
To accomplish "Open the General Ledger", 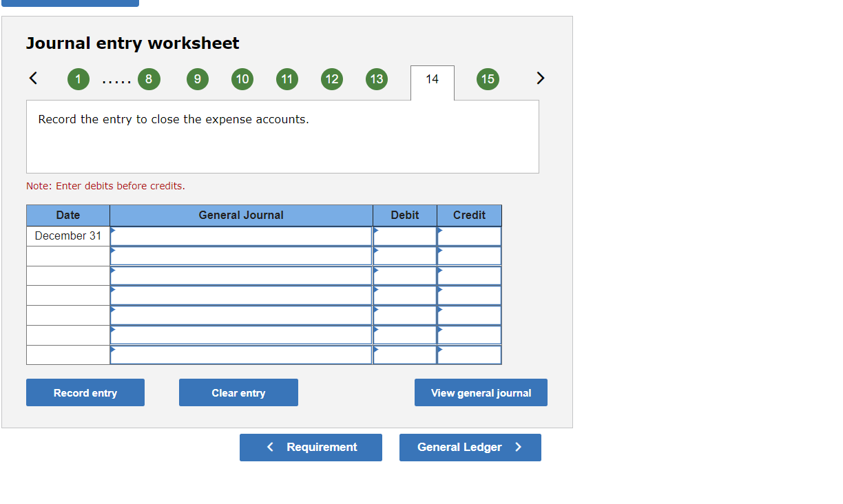I will 470,447.
